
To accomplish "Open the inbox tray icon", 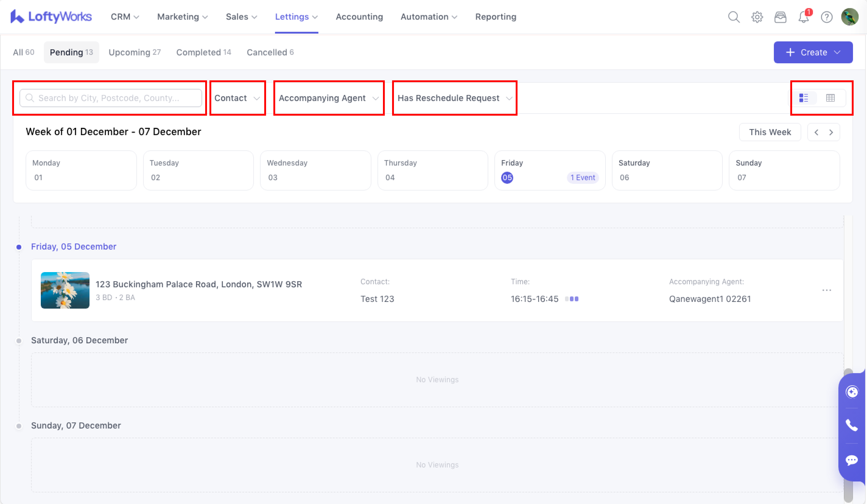I will click(780, 17).
